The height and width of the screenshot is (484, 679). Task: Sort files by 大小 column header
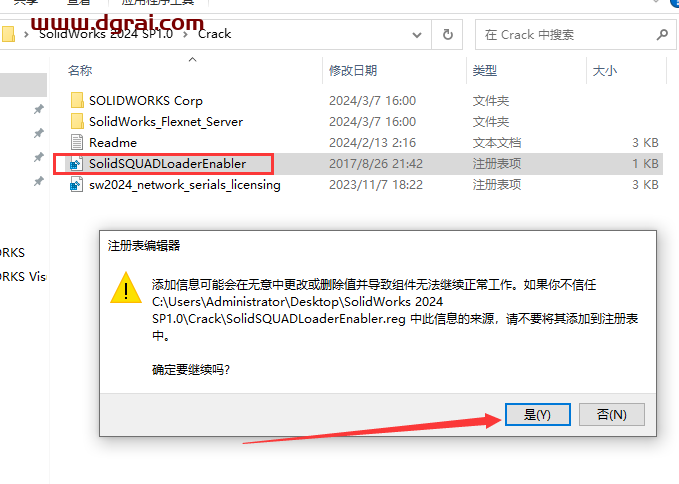pos(605,70)
